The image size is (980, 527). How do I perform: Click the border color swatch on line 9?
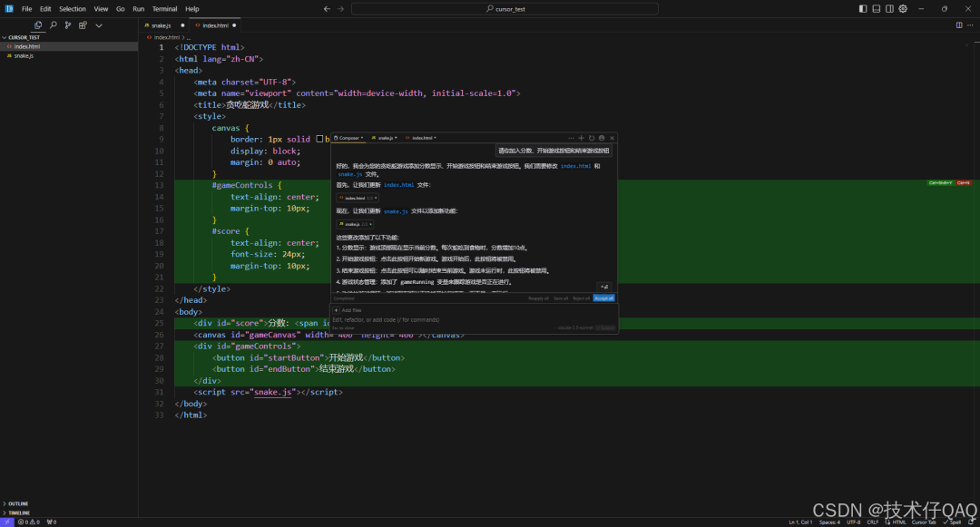[x=319, y=140]
